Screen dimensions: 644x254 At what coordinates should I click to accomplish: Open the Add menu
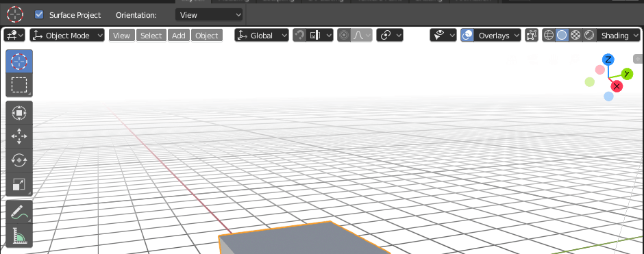click(179, 36)
